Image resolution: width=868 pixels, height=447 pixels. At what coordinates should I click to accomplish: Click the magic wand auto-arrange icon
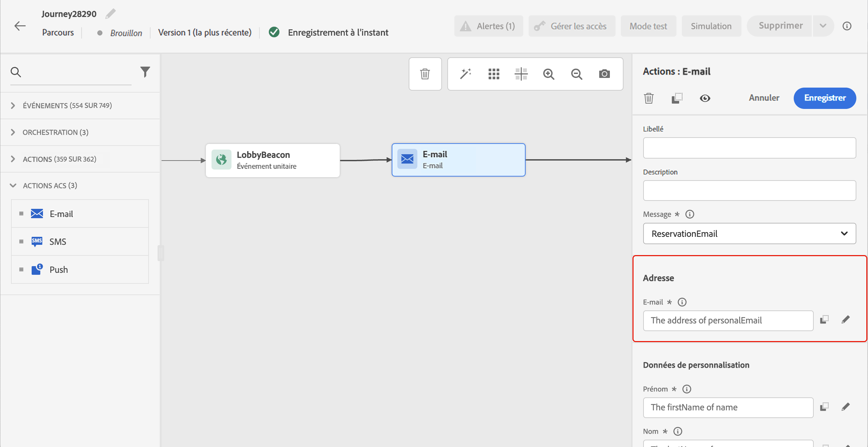(466, 74)
